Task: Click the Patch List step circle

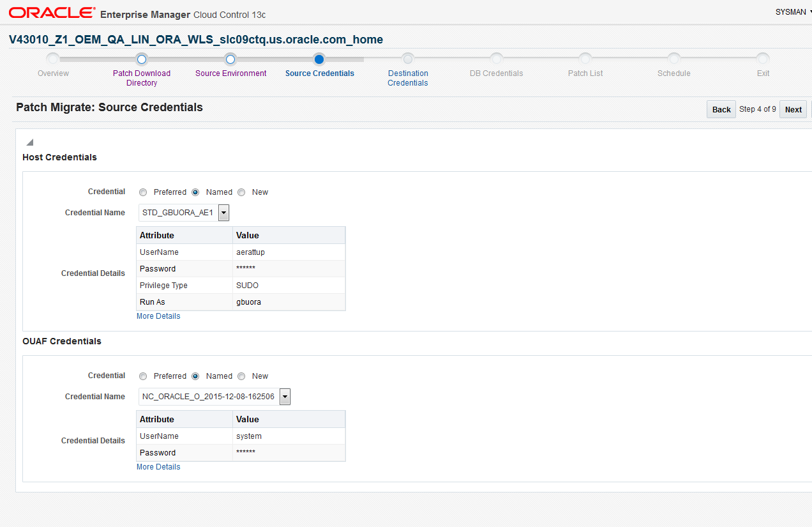Action: [585, 59]
